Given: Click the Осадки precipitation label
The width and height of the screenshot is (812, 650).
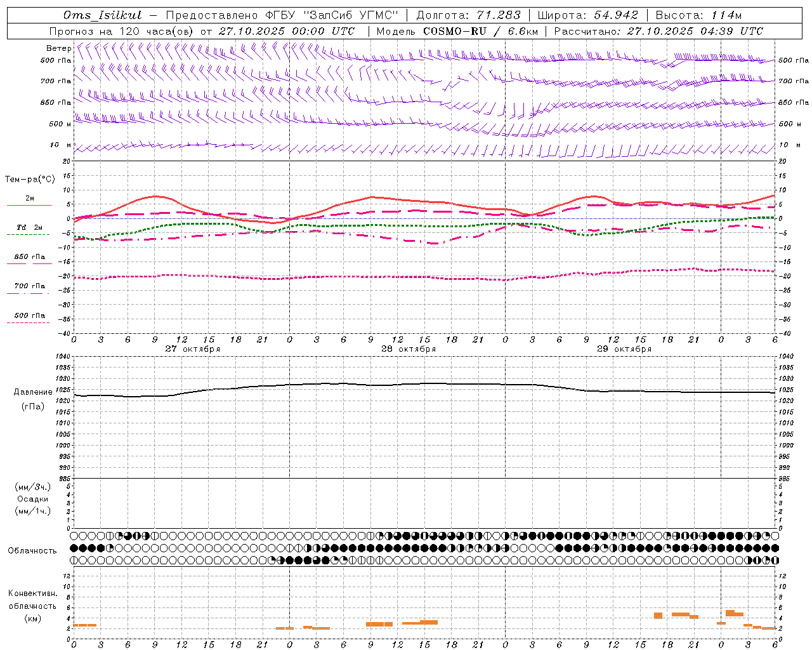Looking at the screenshot, I should [33, 499].
